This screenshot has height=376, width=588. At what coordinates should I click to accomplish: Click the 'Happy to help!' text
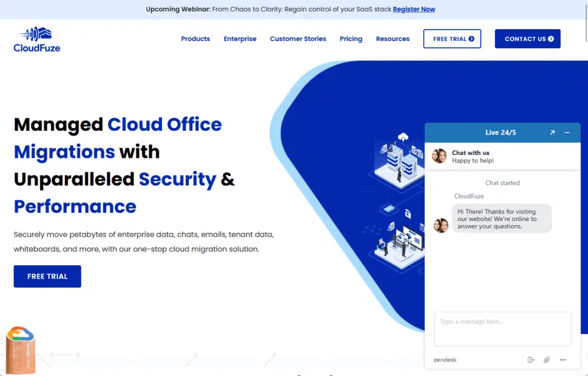pos(473,161)
